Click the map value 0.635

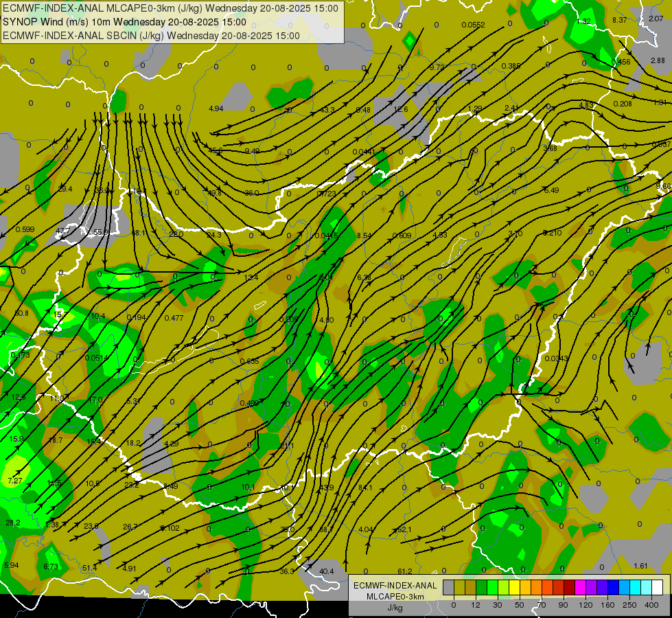(249, 361)
